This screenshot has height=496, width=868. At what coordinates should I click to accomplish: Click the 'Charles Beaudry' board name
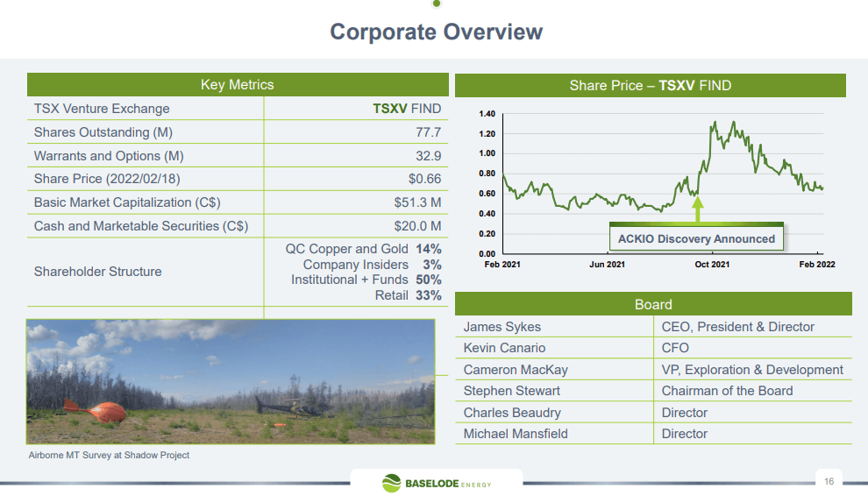(512, 413)
